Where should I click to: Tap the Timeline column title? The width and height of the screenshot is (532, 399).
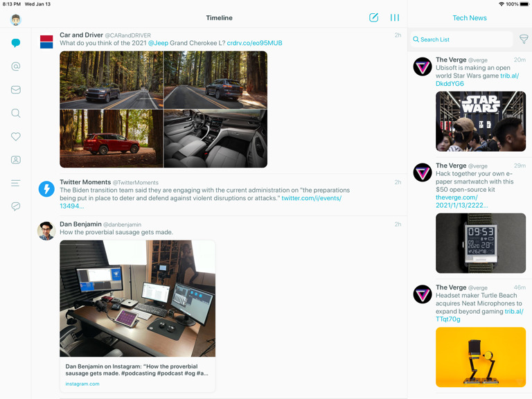tap(219, 18)
